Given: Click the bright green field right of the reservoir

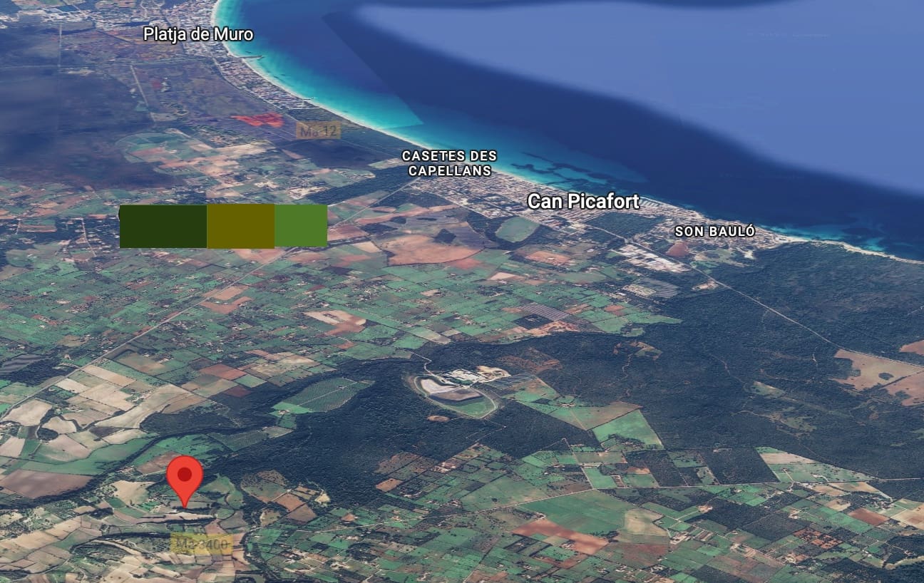Looking at the screenshot, I should coord(627,428).
